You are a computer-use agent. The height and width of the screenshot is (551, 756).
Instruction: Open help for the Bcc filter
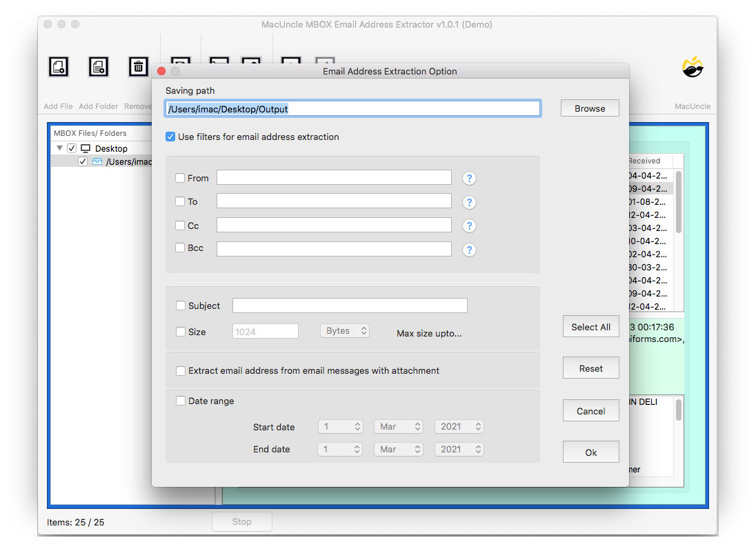pyautogui.click(x=469, y=250)
